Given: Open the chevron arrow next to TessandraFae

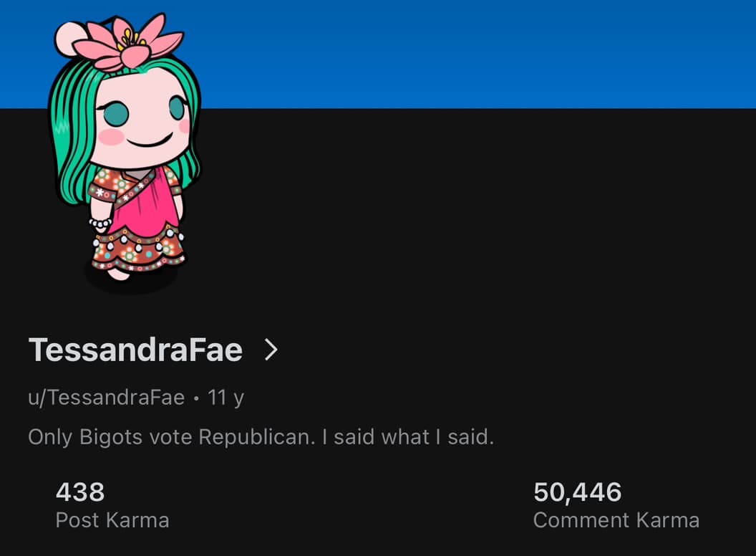Looking at the screenshot, I should click(x=271, y=350).
